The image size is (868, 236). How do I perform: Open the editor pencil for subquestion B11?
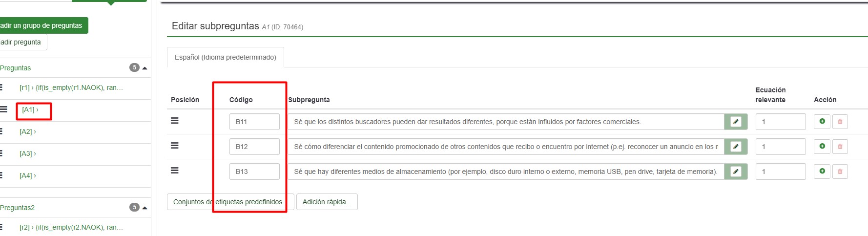click(x=736, y=122)
